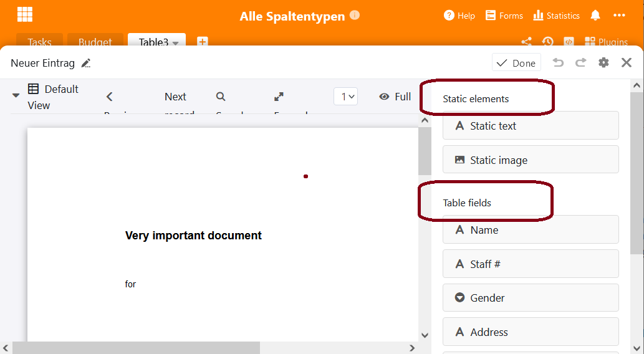This screenshot has height=354, width=644.
Task: Open the notifications bell
Action: tap(595, 16)
